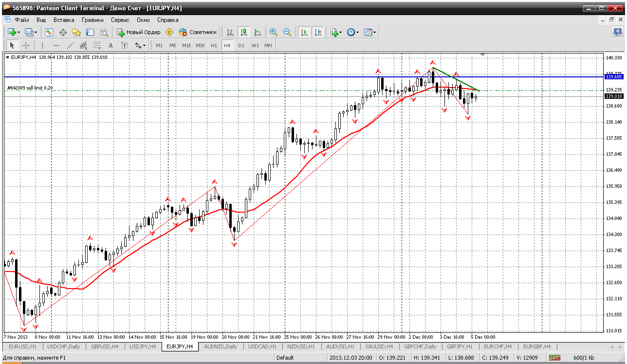Screen dimensions: 627x364
Task: Open the Справка menu
Action: pyautogui.click(x=168, y=20)
